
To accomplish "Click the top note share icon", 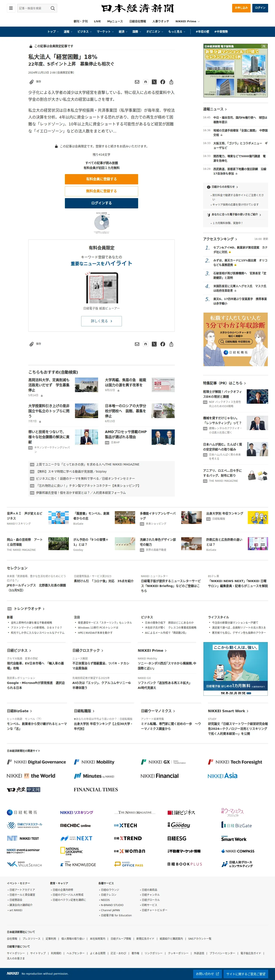I will (145, 82).
